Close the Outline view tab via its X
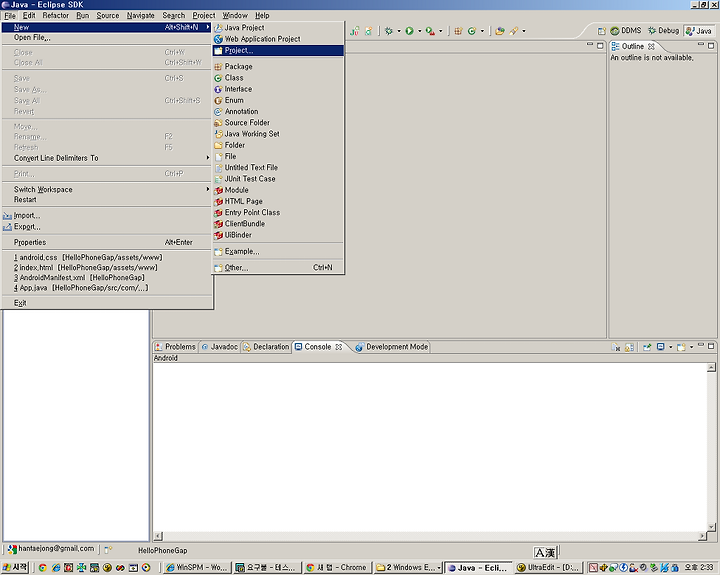The width and height of the screenshot is (720, 575). (651, 46)
